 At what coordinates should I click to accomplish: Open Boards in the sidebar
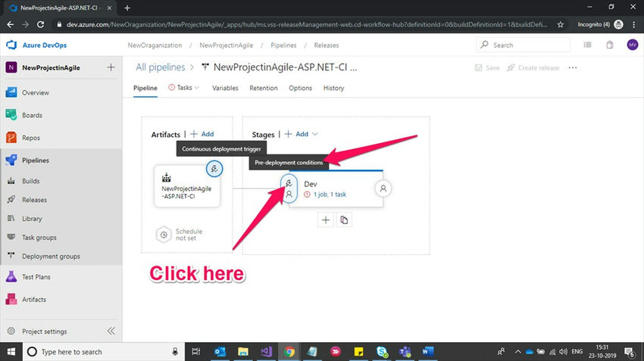tap(32, 115)
